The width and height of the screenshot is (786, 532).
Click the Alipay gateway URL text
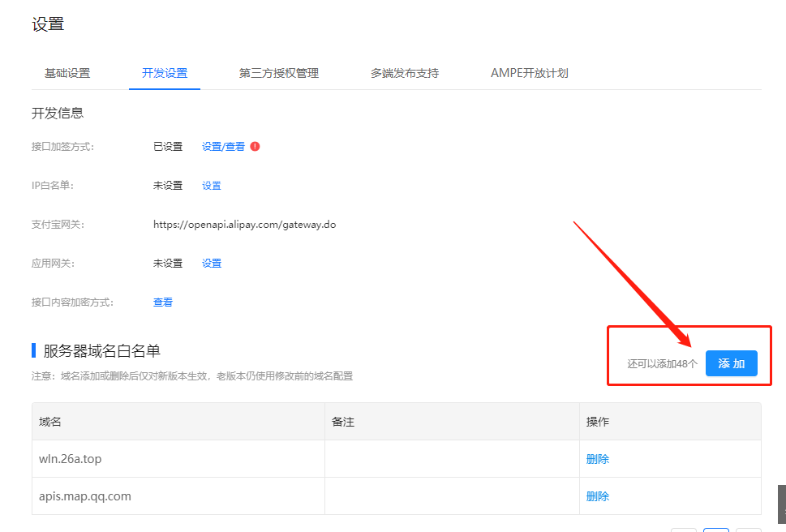pos(244,225)
